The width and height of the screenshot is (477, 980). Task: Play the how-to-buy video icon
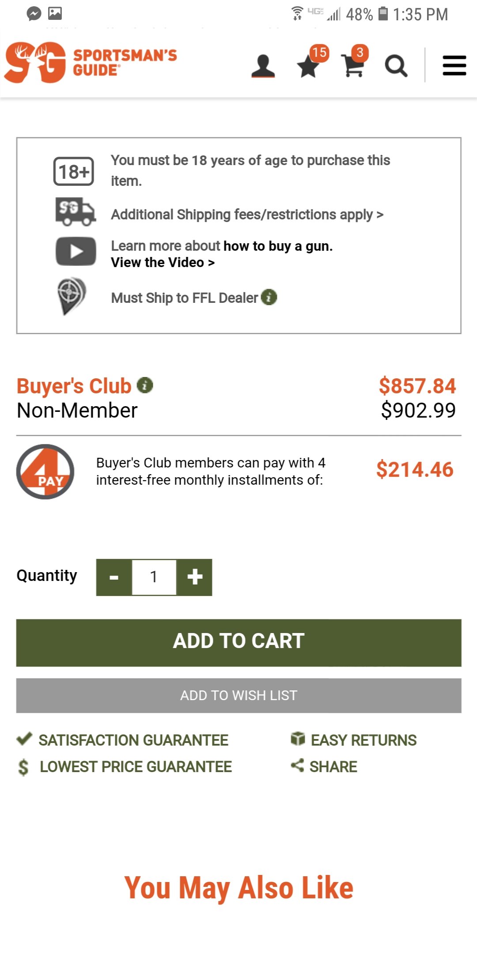(x=76, y=251)
